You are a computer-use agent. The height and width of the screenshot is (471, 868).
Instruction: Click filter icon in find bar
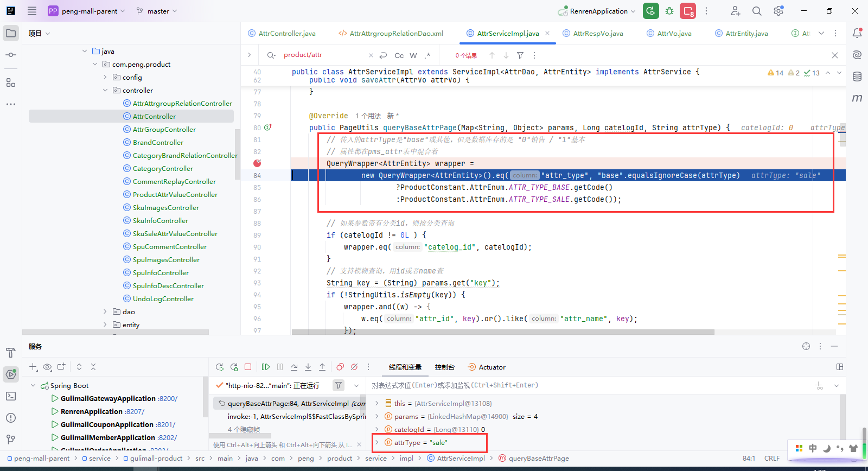coord(520,55)
